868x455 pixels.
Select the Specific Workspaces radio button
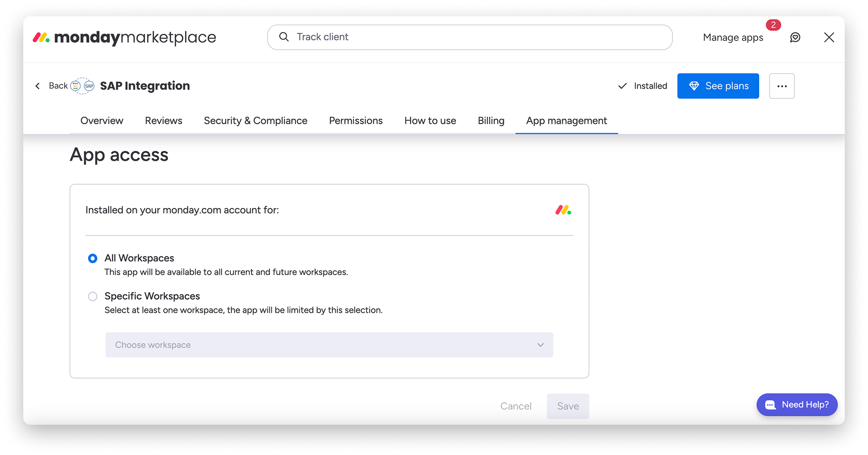pyautogui.click(x=93, y=296)
